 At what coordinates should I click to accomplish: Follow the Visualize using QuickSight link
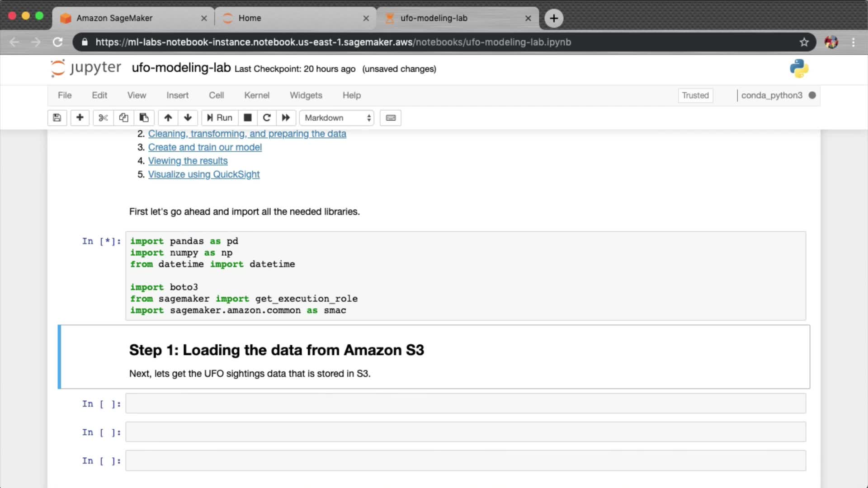pyautogui.click(x=203, y=174)
